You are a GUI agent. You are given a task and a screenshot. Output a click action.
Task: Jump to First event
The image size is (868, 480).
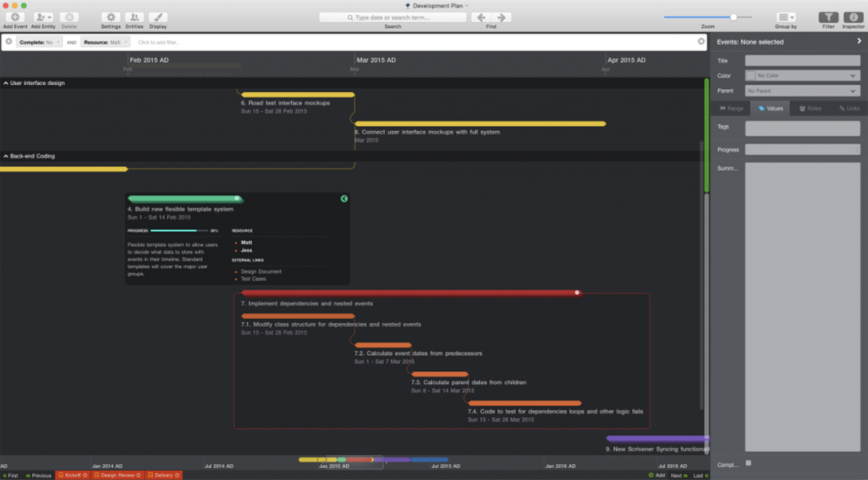pos(10,475)
